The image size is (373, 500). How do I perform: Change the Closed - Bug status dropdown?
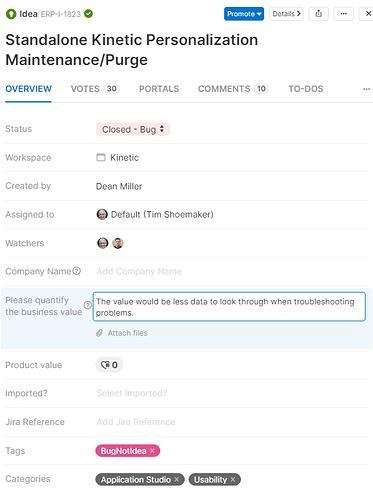pyautogui.click(x=133, y=129)
